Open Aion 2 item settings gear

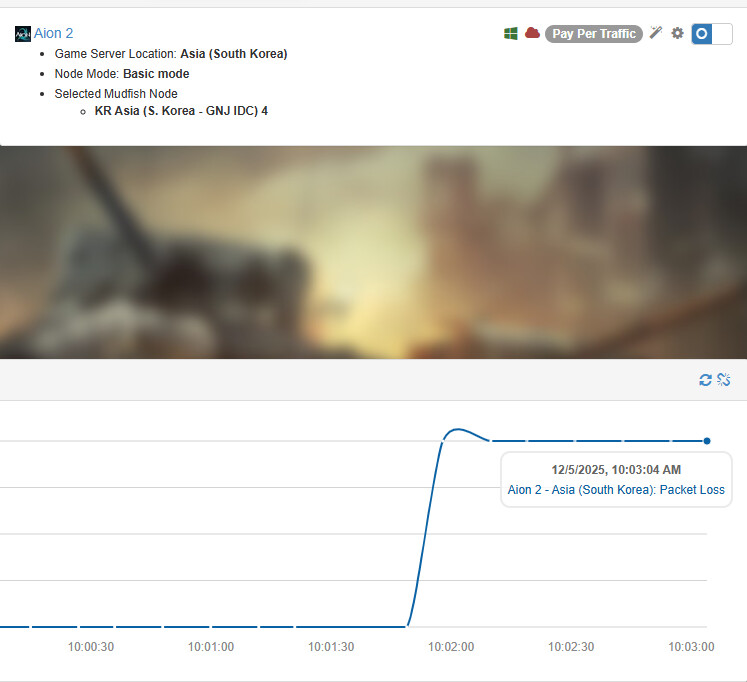click(x=677, y=33)
